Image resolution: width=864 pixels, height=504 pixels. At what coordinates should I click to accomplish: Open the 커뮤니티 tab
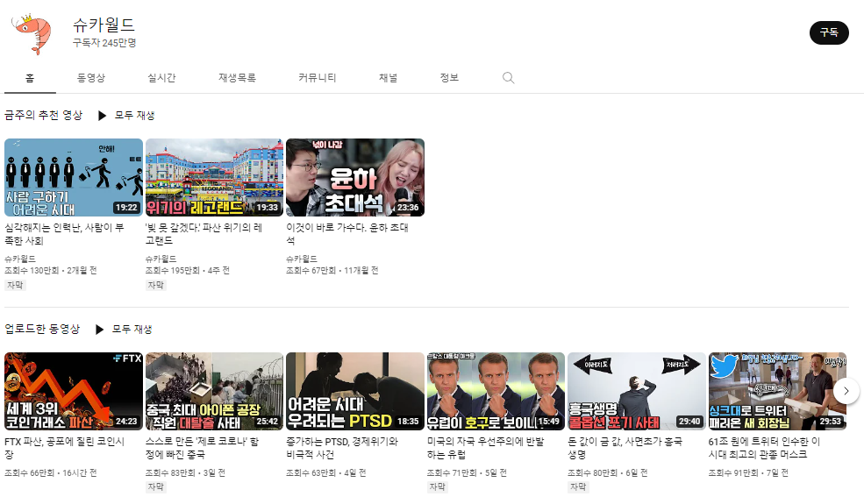point(317,78)
